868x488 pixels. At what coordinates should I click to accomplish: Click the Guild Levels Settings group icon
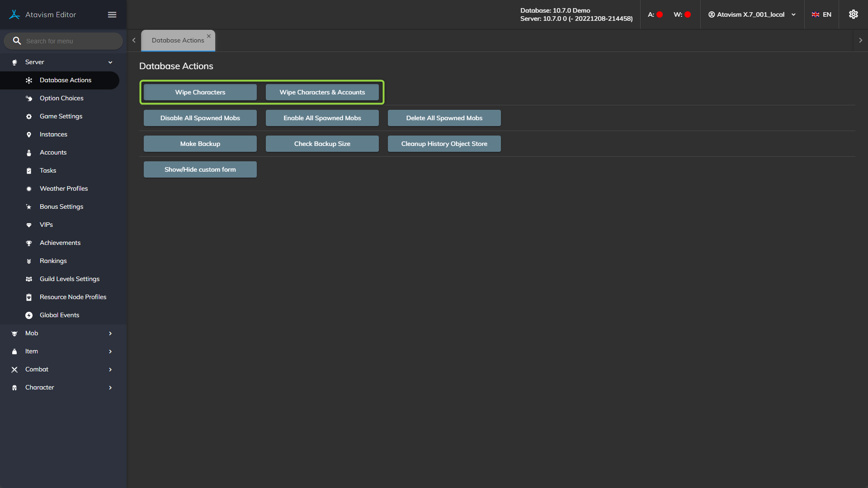(29, 279)
